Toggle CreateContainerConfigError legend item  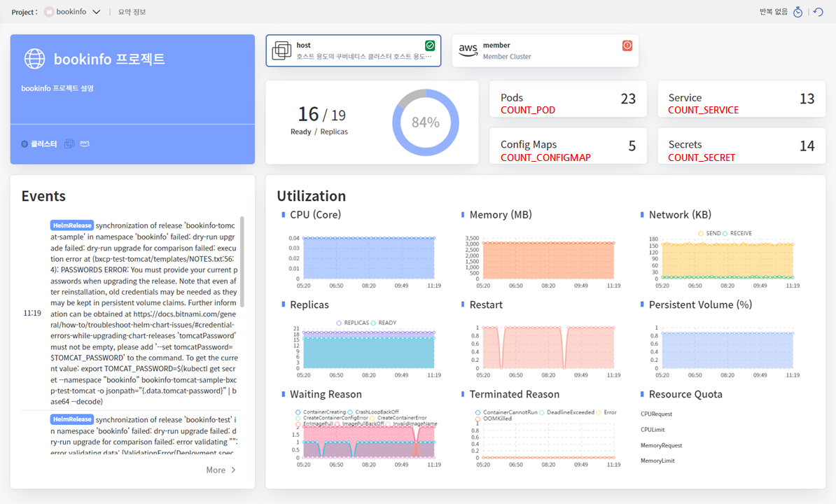[332, 418]
